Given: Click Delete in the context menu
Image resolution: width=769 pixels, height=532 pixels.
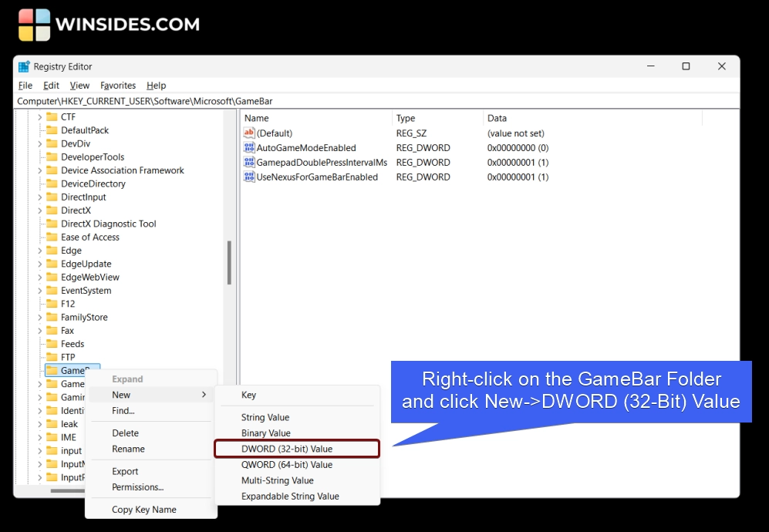Looking at the screenshot, I should tap(151, 433).
